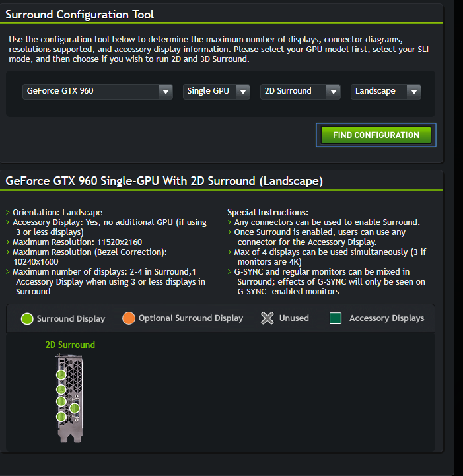Select the bottom green connector on GPU bracket

[61, 417]
